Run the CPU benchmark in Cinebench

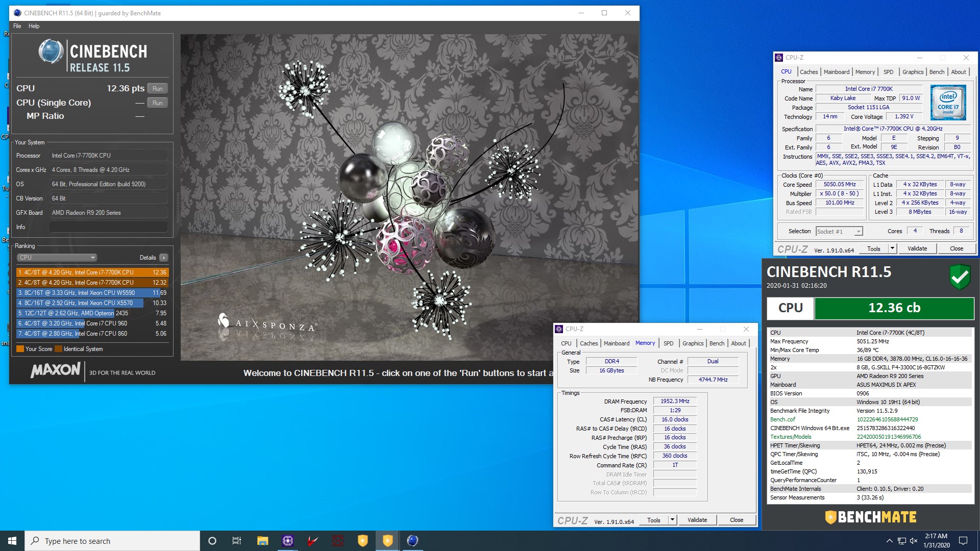click(x=157, y=88)
